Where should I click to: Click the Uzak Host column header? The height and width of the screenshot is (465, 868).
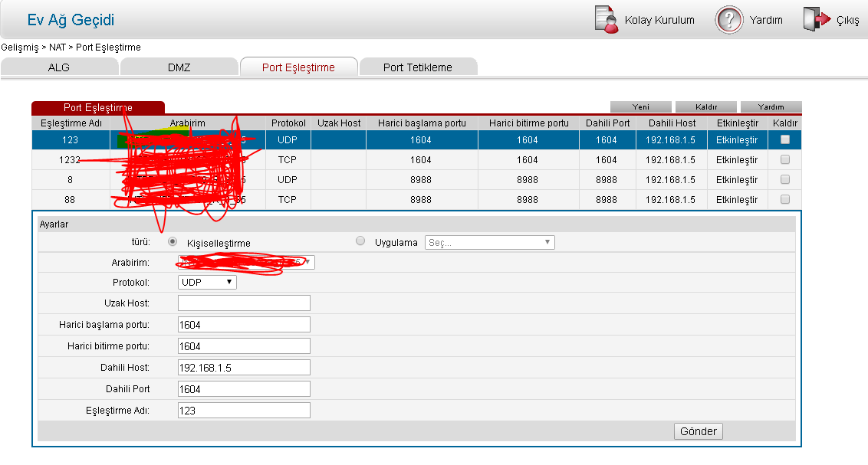coord(339,123)
